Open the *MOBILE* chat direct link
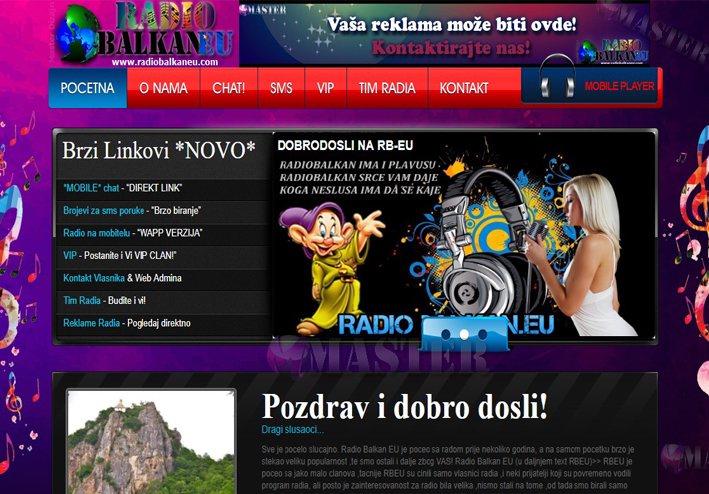 [x=122, y=188]
